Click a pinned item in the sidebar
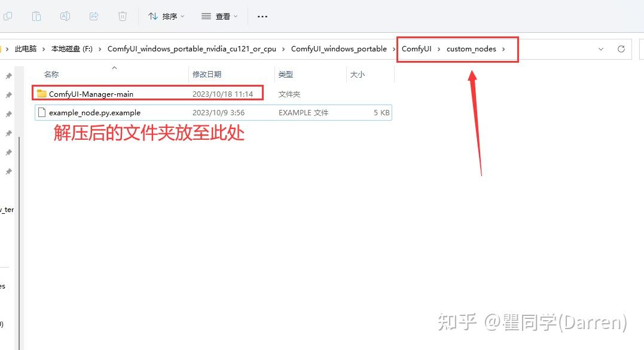Image resolution: width=644 pixels, height=350 pixels. click(x=8, y=76)
